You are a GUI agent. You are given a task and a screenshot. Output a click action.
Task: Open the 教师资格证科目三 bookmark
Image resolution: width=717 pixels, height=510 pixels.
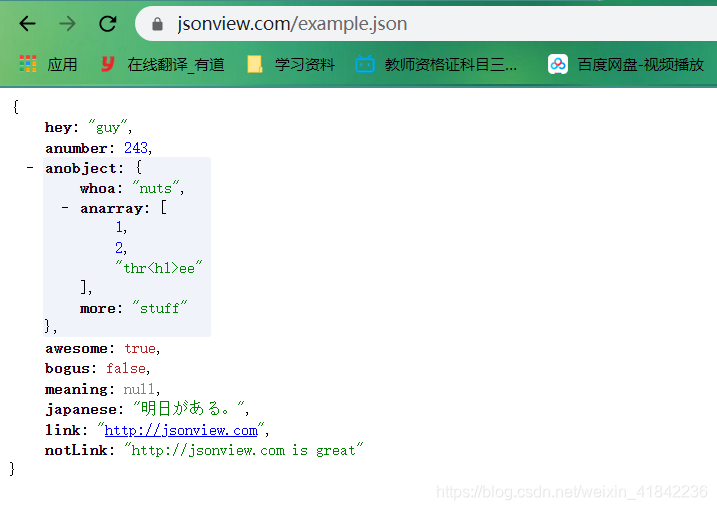pos(436,64)
